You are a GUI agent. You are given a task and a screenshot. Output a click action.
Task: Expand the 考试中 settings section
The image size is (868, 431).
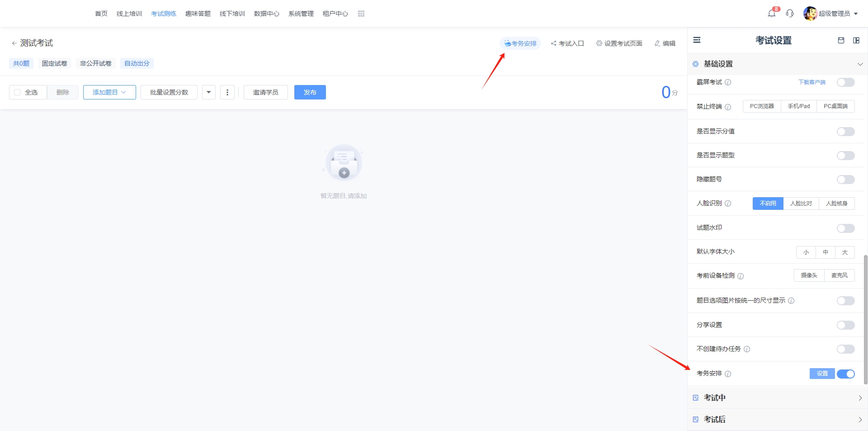pos(778,398)
